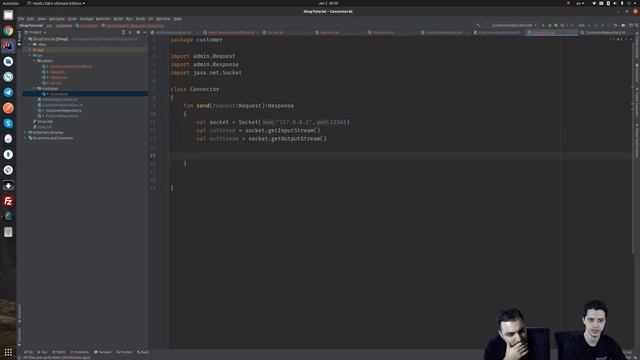The width and height of the screenshot is (640, 360).
Task: Click ShopTutorial in the navigation breadcrumb
Action: [31, 25]
